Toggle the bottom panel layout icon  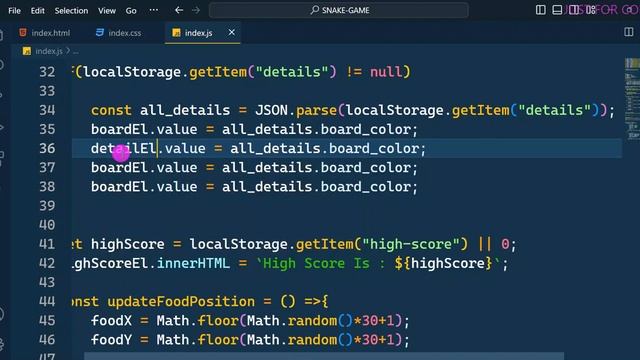point(557,10)
